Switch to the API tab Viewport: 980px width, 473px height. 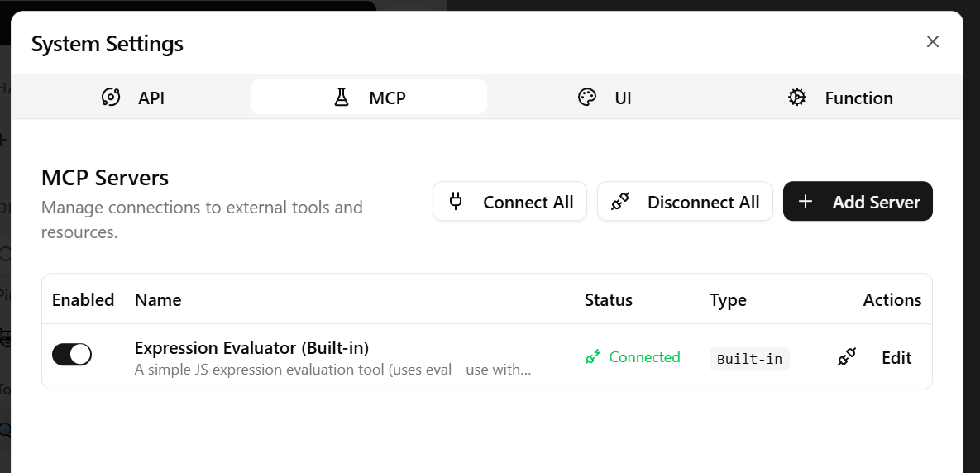pos(132,97)
